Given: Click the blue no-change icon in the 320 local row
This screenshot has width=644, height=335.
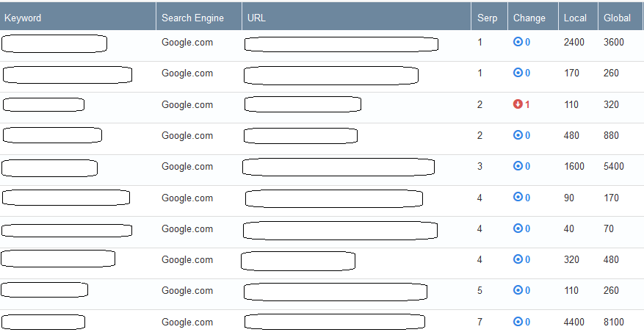Looking at the screenshot, I should pos(518,259).
